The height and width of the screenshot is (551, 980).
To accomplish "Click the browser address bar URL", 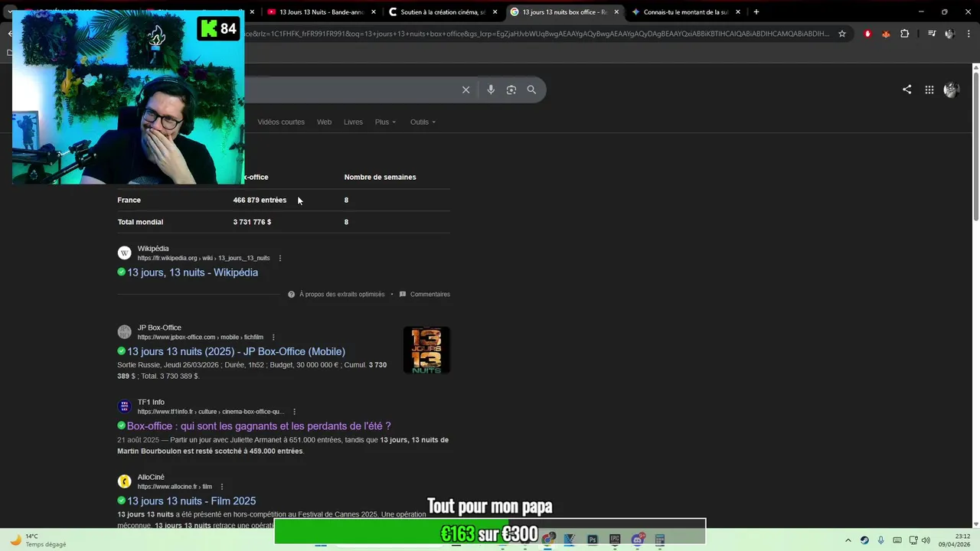I will pos(536,34).
